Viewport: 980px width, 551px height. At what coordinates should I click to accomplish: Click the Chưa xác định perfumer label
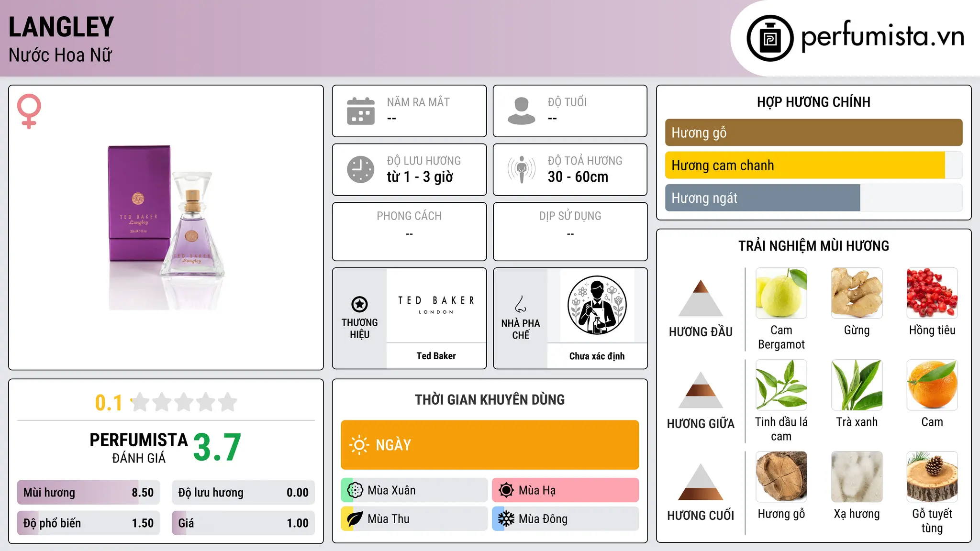pos(597,356)
